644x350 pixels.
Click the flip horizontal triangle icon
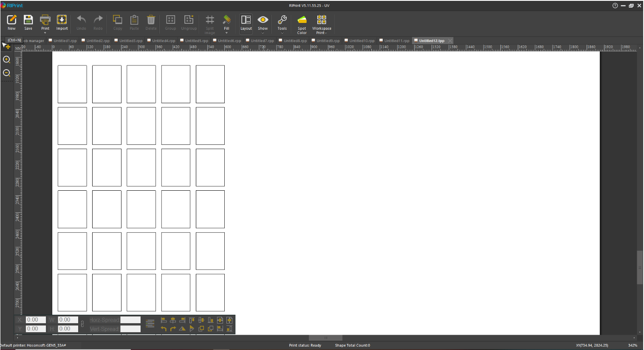(x=182, y=329)
